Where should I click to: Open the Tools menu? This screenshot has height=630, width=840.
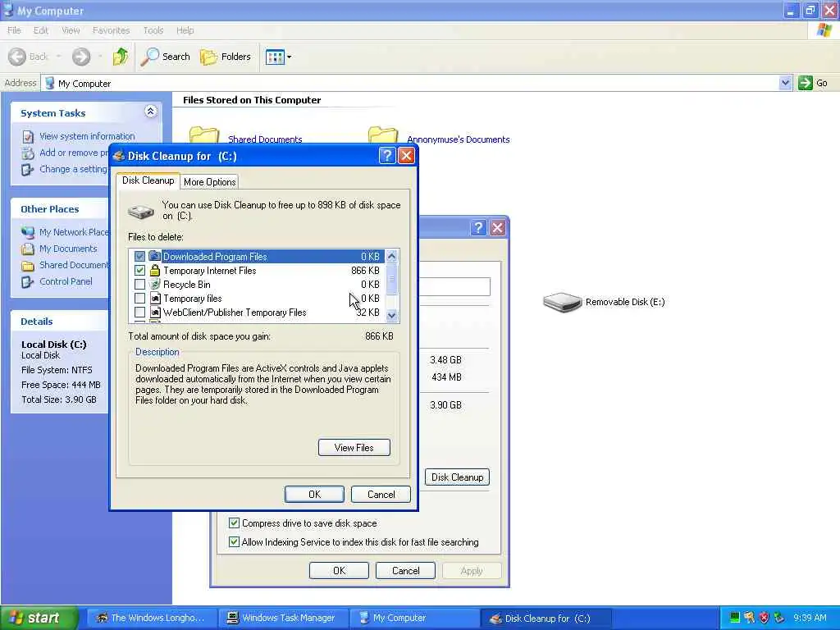pyautogui.click(x=153, y=30)
